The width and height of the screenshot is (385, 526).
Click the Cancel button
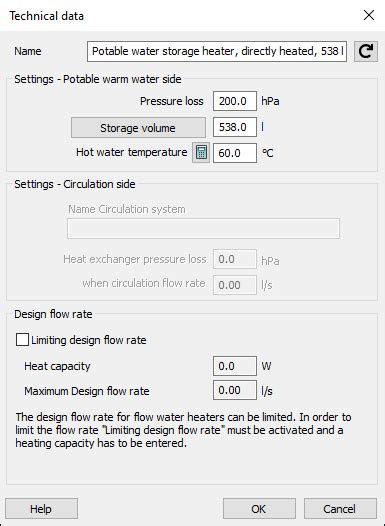click(x=340, y=509)
